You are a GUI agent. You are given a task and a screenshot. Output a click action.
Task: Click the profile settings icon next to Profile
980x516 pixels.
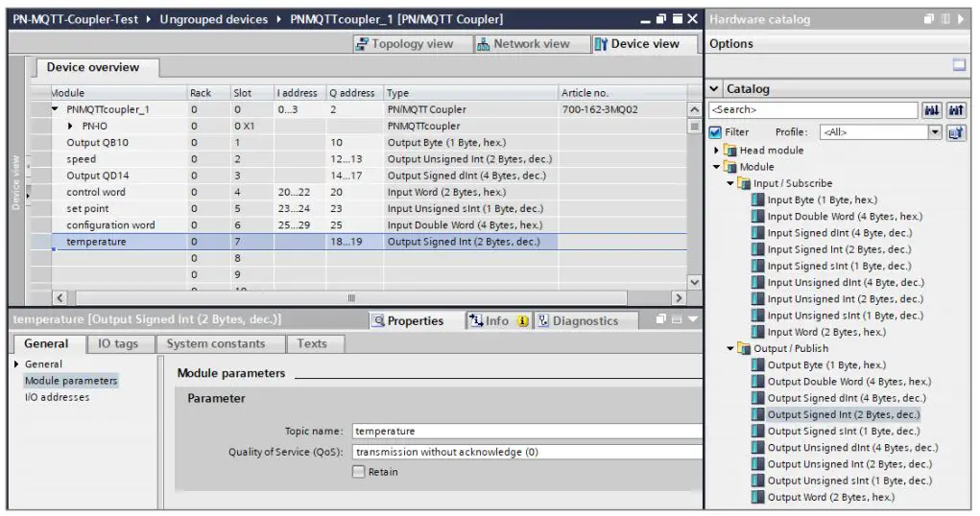click(956, 132)
